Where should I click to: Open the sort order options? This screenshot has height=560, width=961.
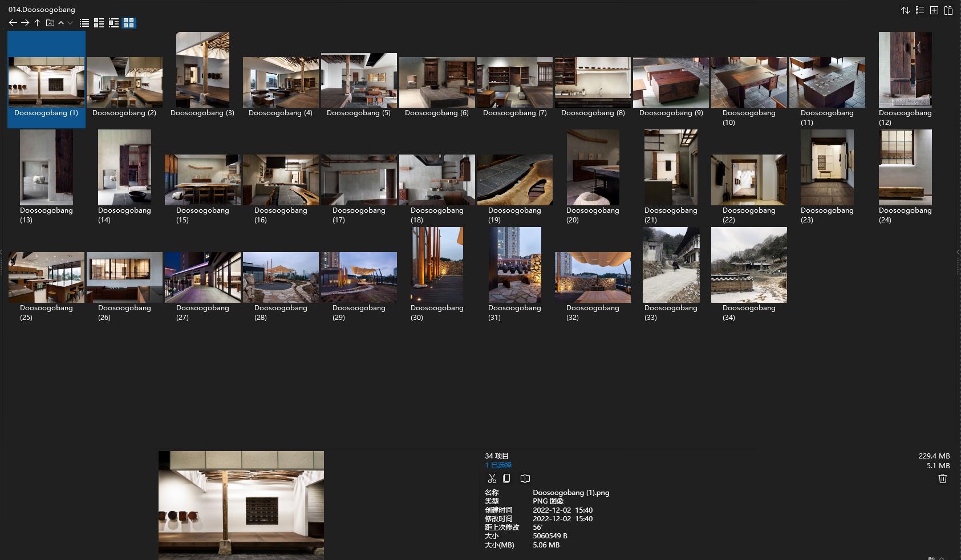(x=905, y=10)
